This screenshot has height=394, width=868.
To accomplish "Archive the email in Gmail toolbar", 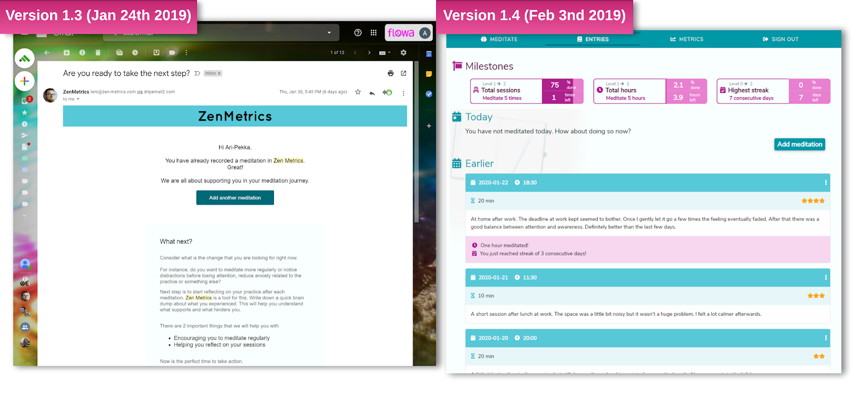I will point(66,53).
